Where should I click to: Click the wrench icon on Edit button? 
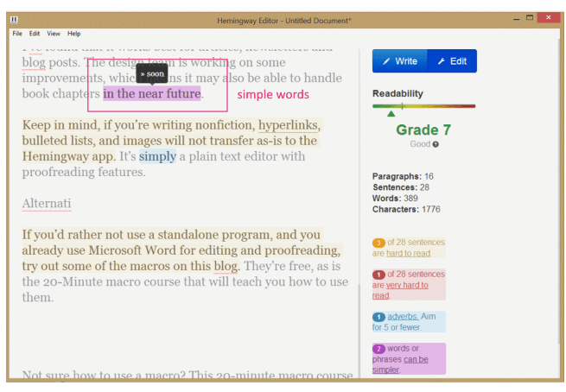tap(441, 61)
